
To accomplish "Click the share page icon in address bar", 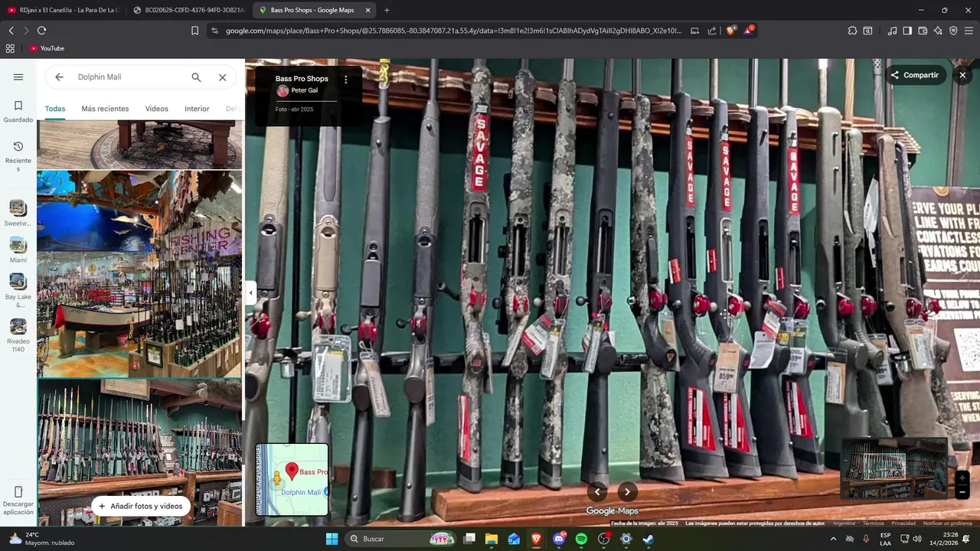I will tap(712, 31).
